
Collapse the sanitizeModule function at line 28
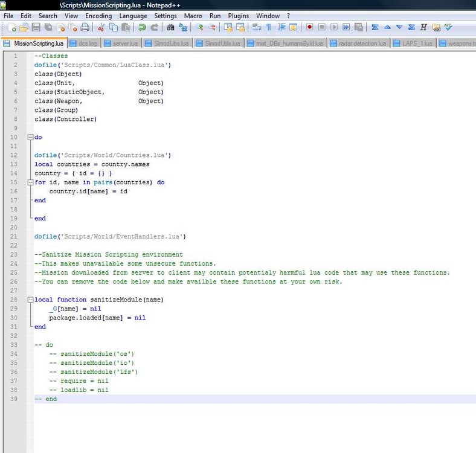pyautogui.click(x=30, y=300)
